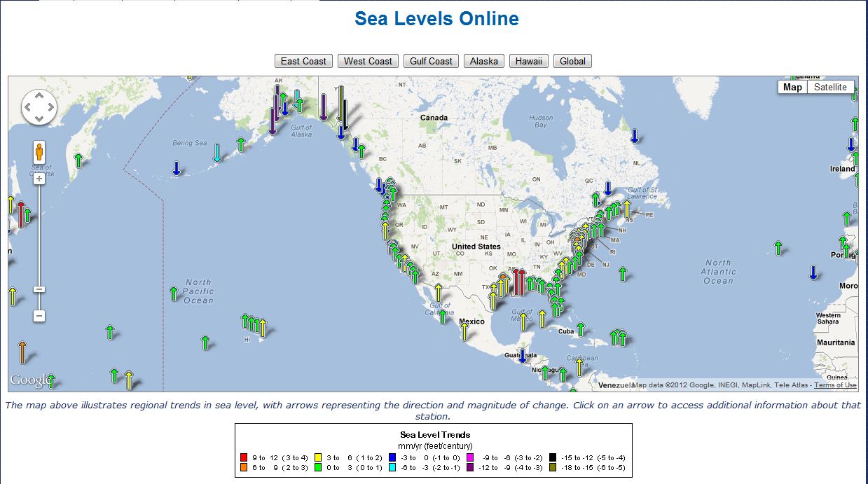The height and width of the screenshot is (484, 868).
Task: Show the Alaska region
Action: [483, 61]
